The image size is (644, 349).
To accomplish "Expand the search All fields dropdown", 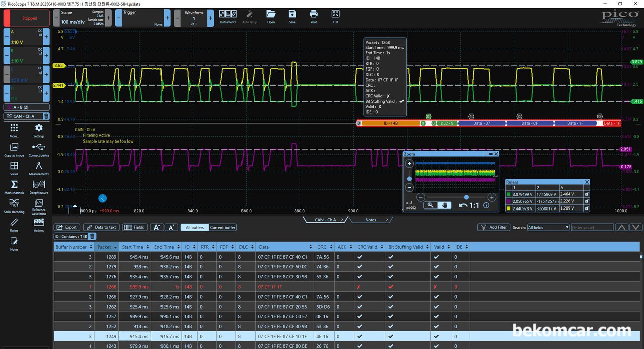I will [547, 227].
